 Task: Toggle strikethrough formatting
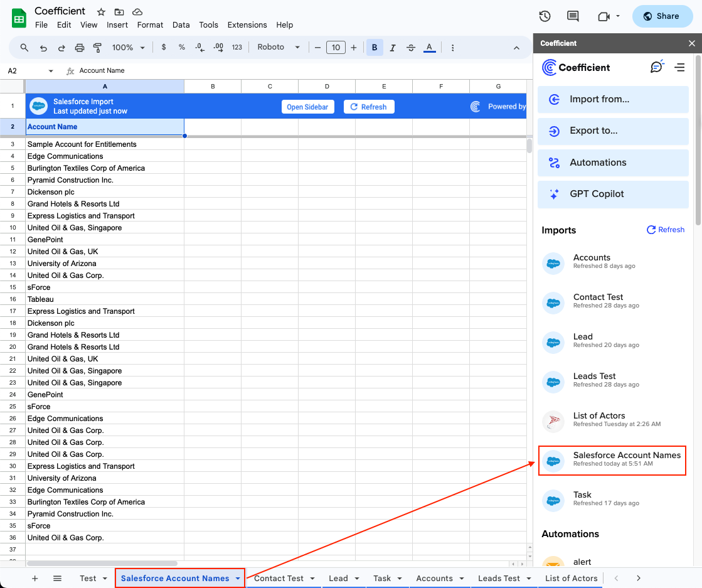[x=411, y=48]
